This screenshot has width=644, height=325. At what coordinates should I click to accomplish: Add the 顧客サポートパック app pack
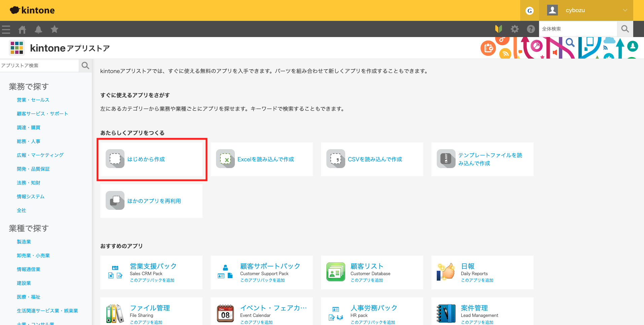[x=262, y=280]
